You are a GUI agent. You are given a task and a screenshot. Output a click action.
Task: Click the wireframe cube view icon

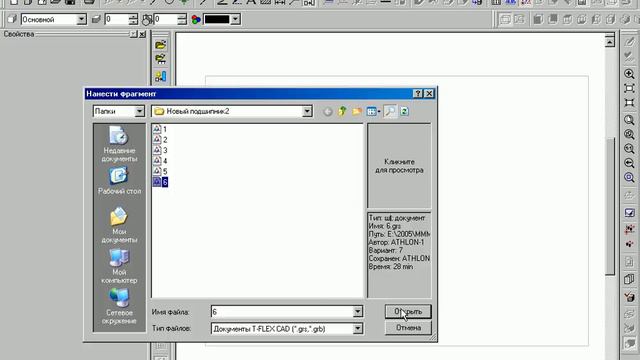tap(567, 19)
